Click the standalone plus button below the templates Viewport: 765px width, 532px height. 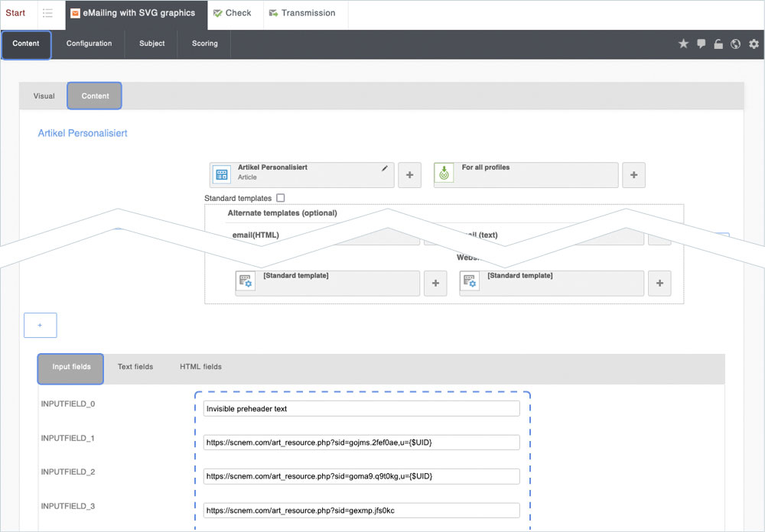(40, 325)
